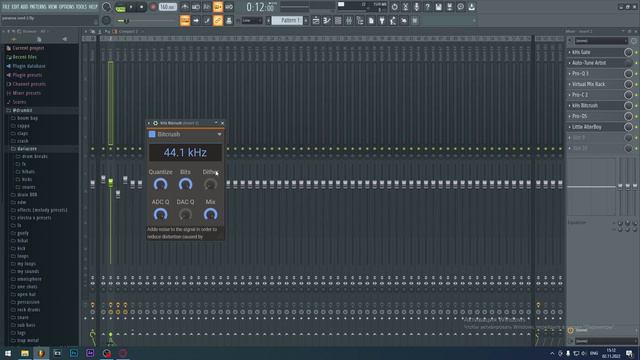Open the mixer view icon
The width and height of the screenshot is (640, 360).
tap(349, 20)
